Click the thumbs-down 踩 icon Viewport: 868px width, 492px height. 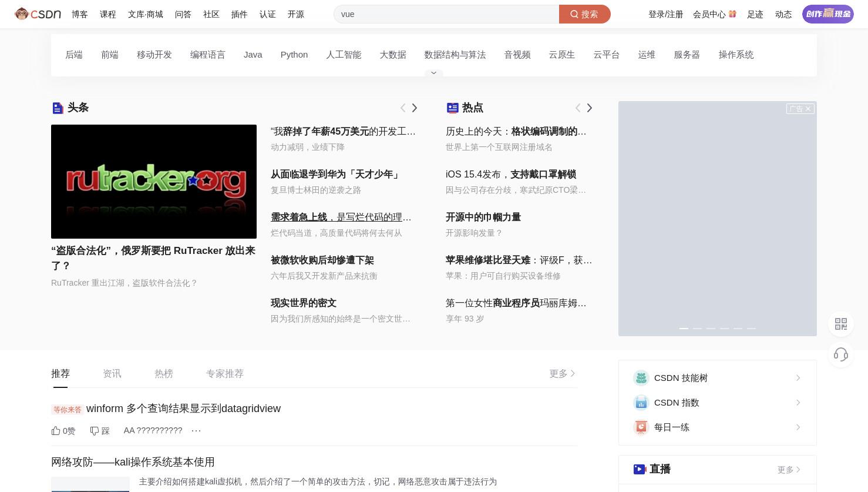(x=94, y=431)
